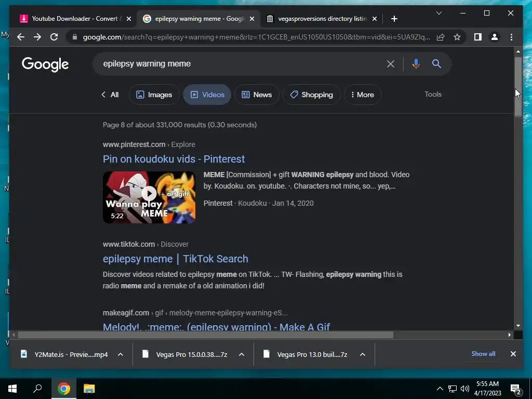
Task: Bookmark this page with the star icon
Action: pos(457,37)
